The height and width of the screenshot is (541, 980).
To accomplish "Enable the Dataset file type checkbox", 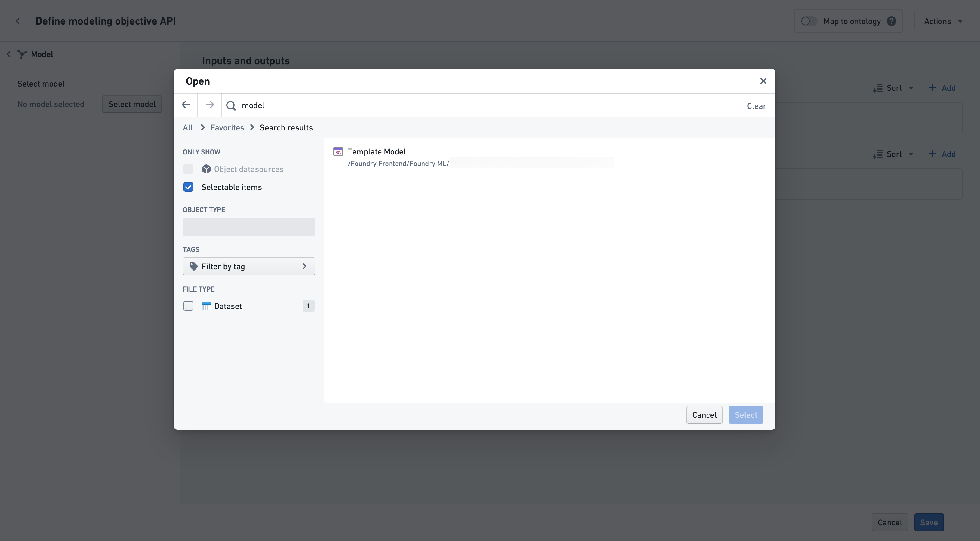I will click(188, 306).
